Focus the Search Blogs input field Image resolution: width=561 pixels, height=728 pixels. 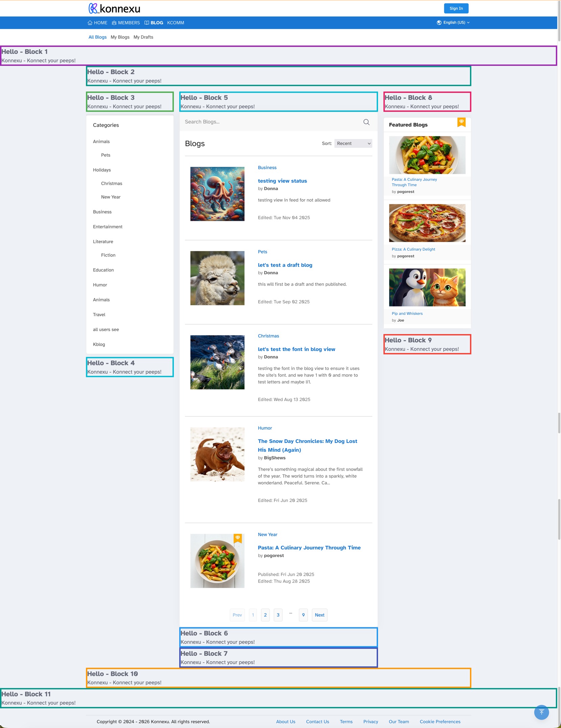[271, 122]
